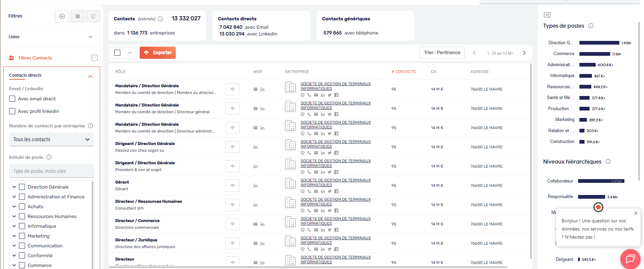This screenshot has height=269, width=644.
Task: Collapse the right panel with the arrow icon
Action: (x=547, y=15)
